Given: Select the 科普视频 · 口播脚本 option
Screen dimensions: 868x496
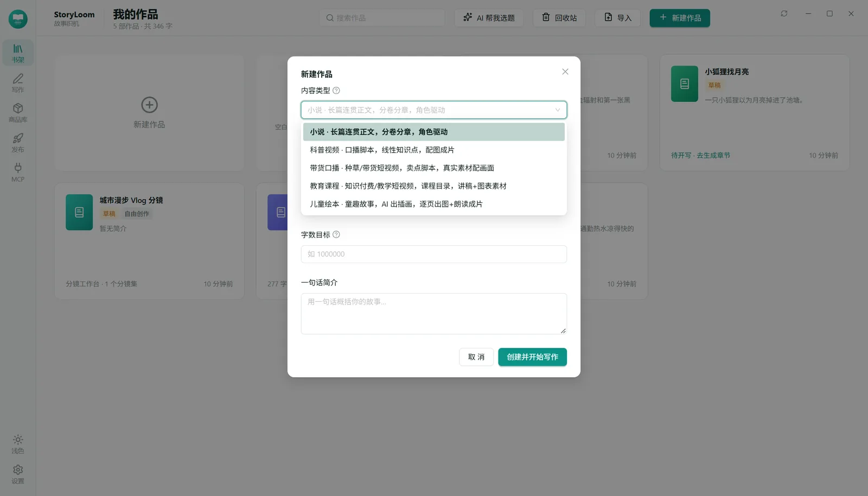Looking at the screenshot, I should pyautogui.click(x=434, y=150).
